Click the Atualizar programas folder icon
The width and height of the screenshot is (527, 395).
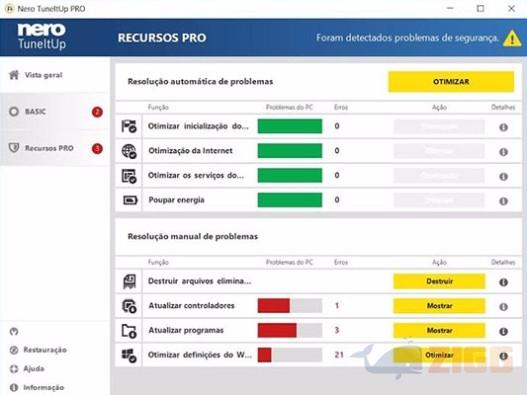coord(129,331)
